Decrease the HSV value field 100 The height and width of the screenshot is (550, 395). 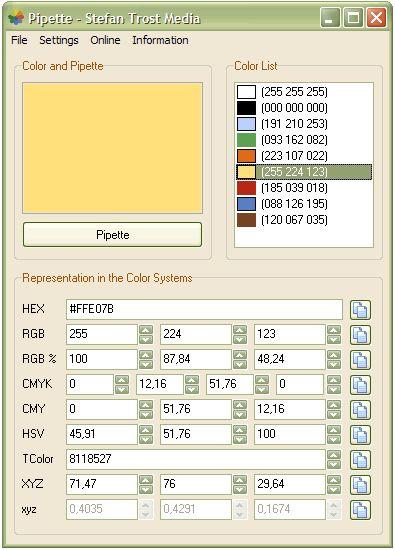pyautogui.click(x=334, y=440)
